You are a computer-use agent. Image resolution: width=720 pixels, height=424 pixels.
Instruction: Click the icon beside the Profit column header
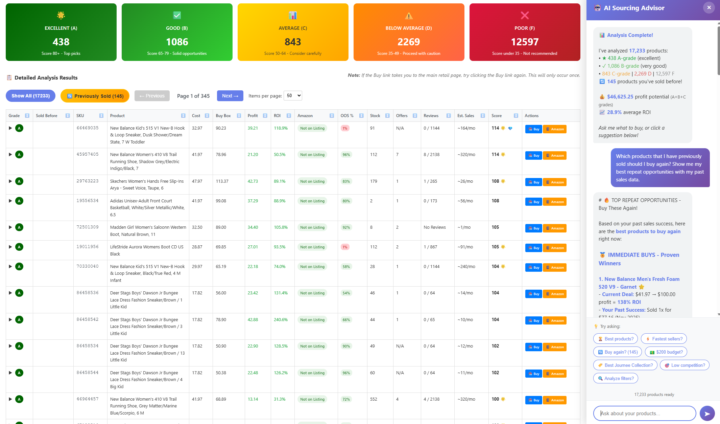(x=265, y=116)
